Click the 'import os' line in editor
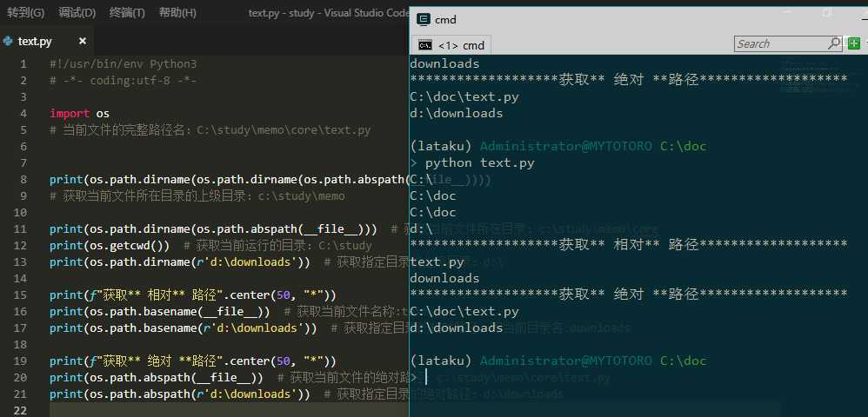This screenshot has height=417, width=868. (79, 114)
